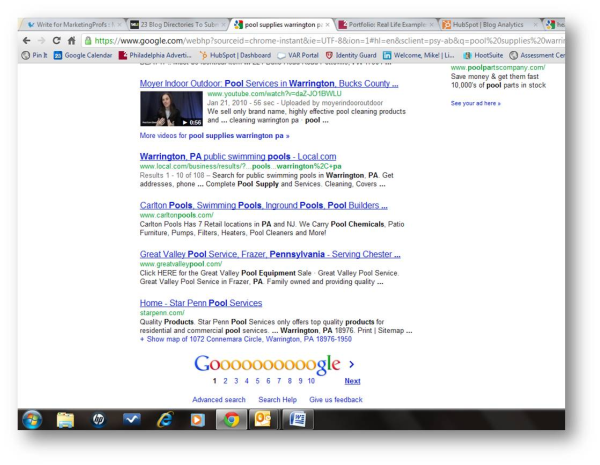This screenshot has height=465, width=600.
Task: Select the pool supplies warrington tab
Action: pyautogui.click(x=282, y=24)
